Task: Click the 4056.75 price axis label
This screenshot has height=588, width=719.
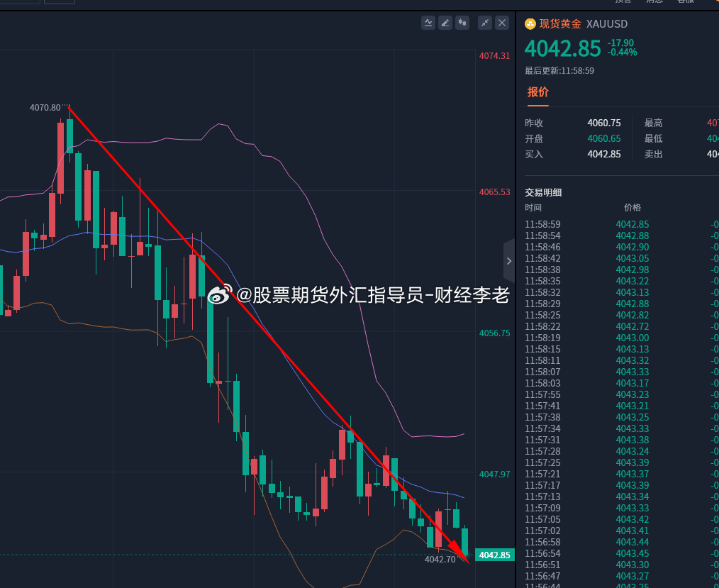Action: pyautogui.click(x=494, y=333)
